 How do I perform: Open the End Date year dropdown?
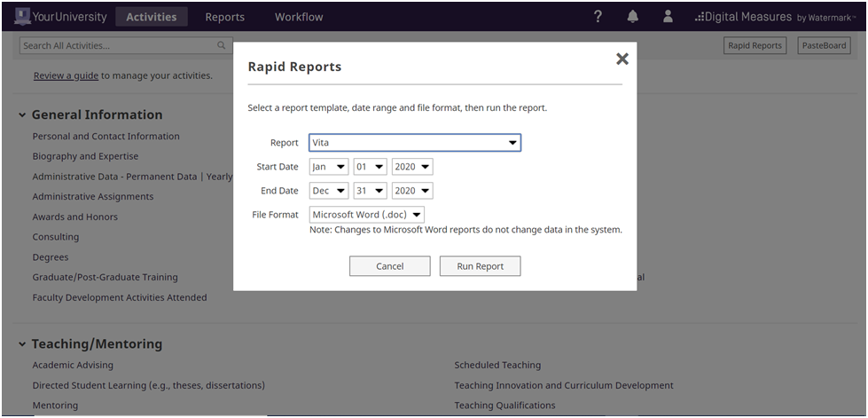point(412,191)
